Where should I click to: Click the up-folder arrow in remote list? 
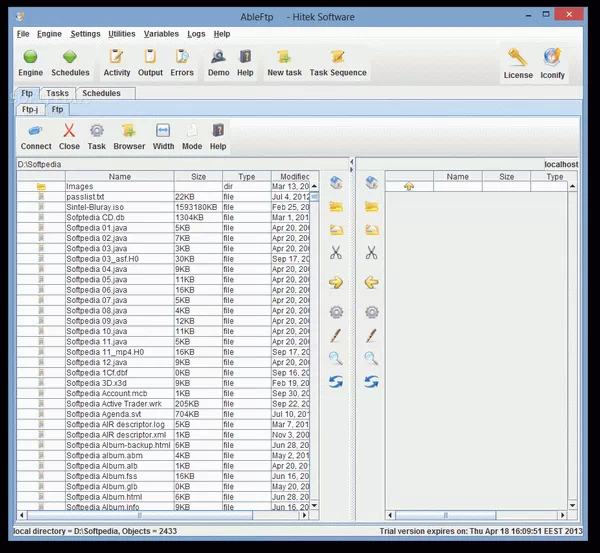pos(409,186)
